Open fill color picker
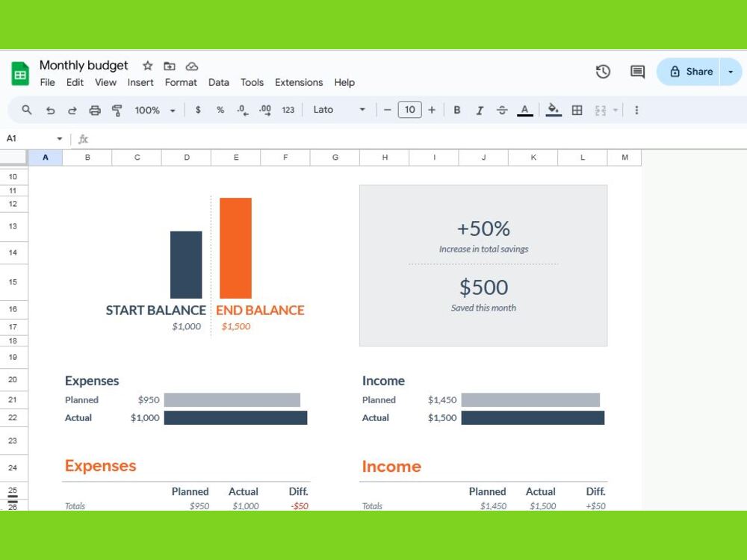 [553, 110]
